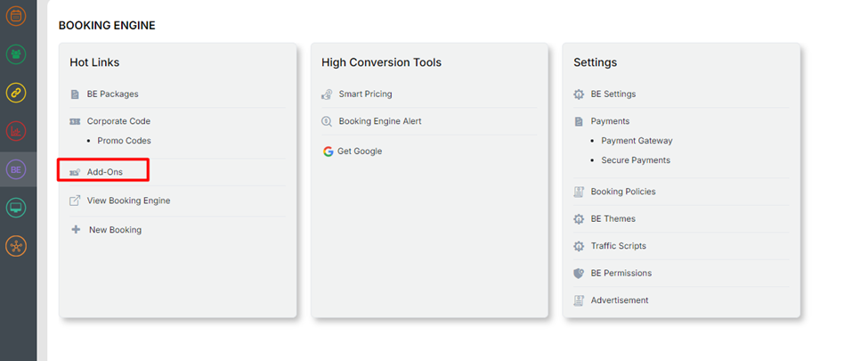This screenshot has height=361, width=868.
Task: Open Booking Policies settings
Action: [622, 192]
